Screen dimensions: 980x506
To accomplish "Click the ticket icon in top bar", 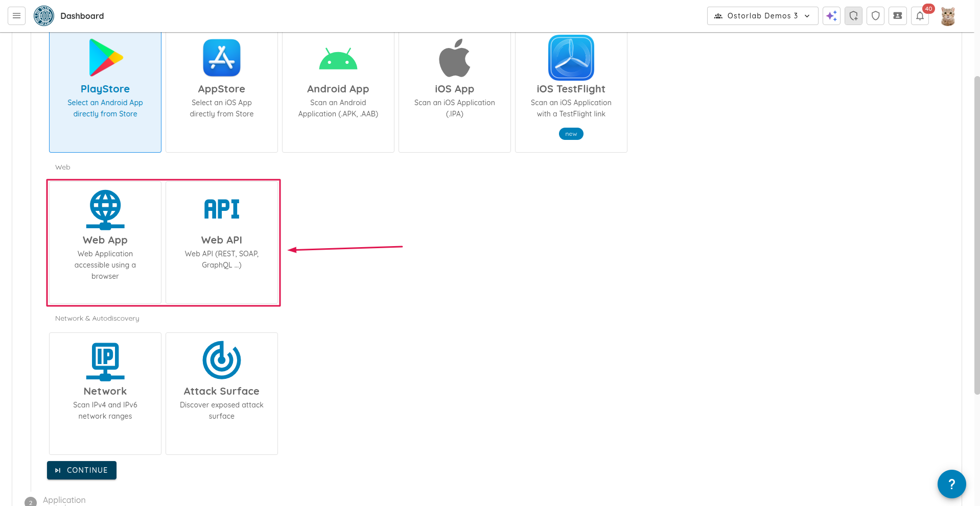I will (897, 16).
